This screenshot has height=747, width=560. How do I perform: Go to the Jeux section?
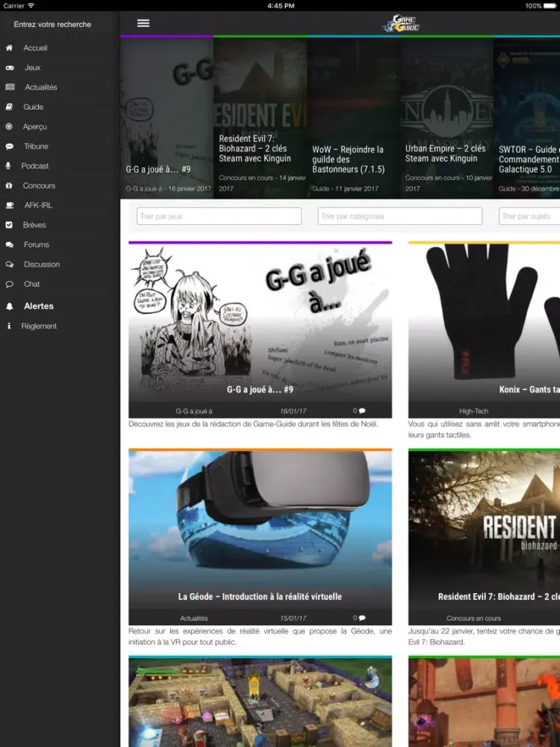pyautogui.click(x=32, y=68)
